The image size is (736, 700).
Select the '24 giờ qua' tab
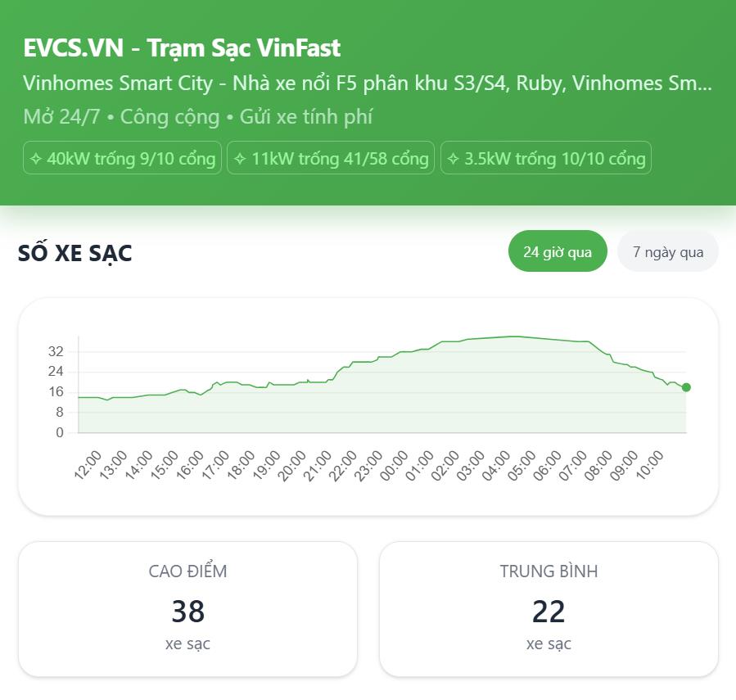click(x=558, y=251)
